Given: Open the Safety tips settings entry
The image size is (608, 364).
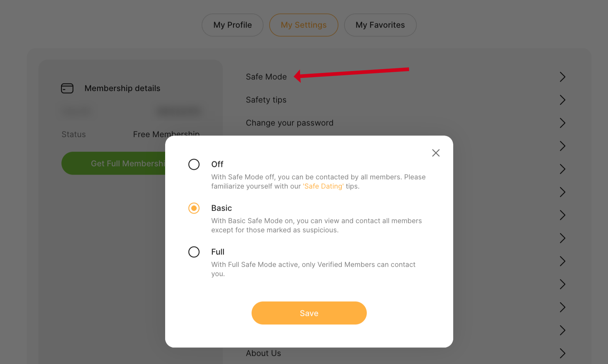Looking at the screenshot, I should click(266, 100).
